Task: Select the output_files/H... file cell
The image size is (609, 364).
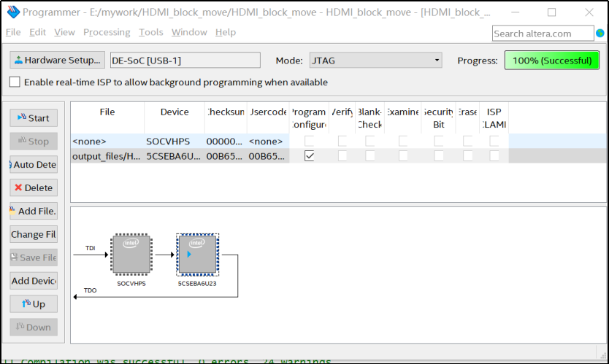Action: [107, 156]
